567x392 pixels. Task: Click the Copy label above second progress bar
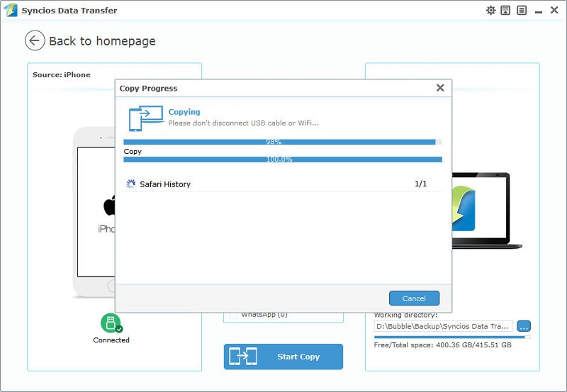tap(133, 152)
